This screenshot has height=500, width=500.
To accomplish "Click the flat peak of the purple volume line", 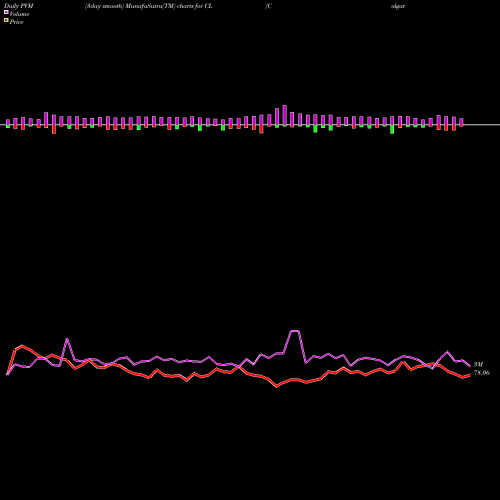I will (295, 331).
